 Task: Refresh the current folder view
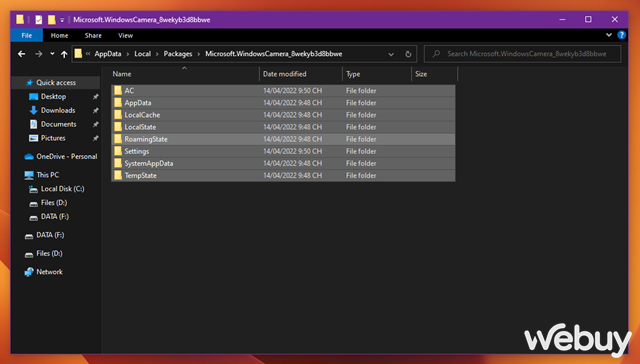408,54
